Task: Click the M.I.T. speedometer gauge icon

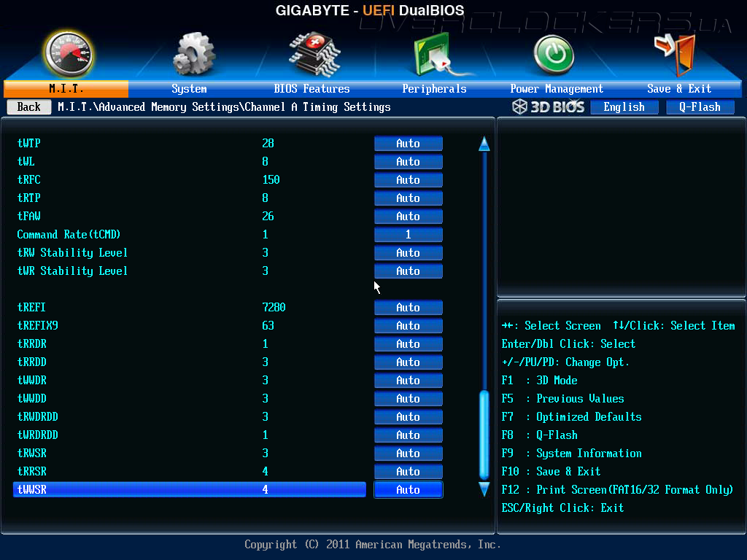Action: pos(69,54)
